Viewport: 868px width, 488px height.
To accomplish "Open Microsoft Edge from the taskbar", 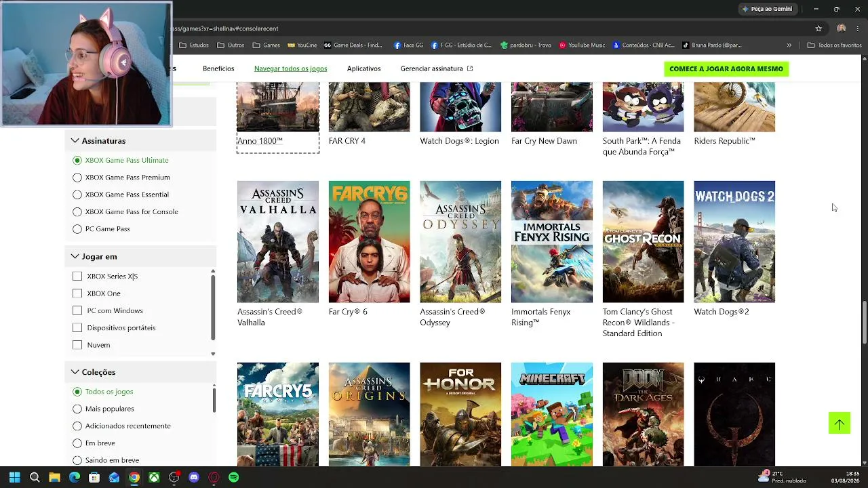I will [x=75, y=477].
